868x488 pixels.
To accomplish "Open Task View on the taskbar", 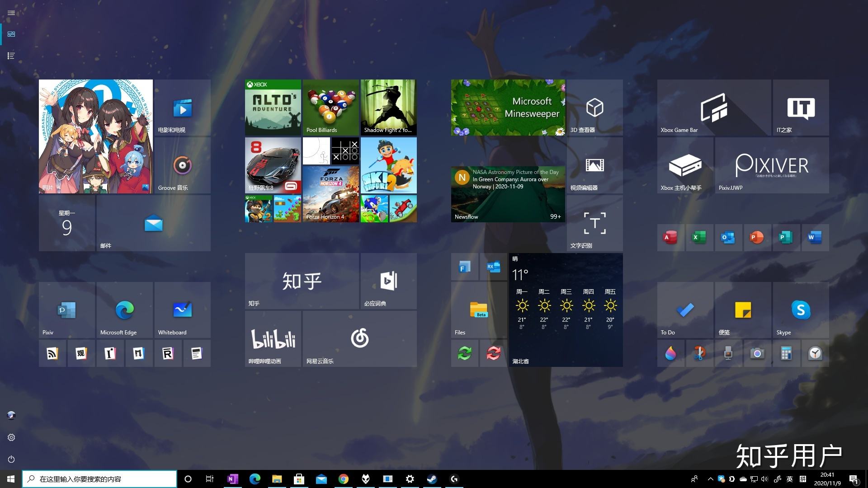I will tap(210, 479).
